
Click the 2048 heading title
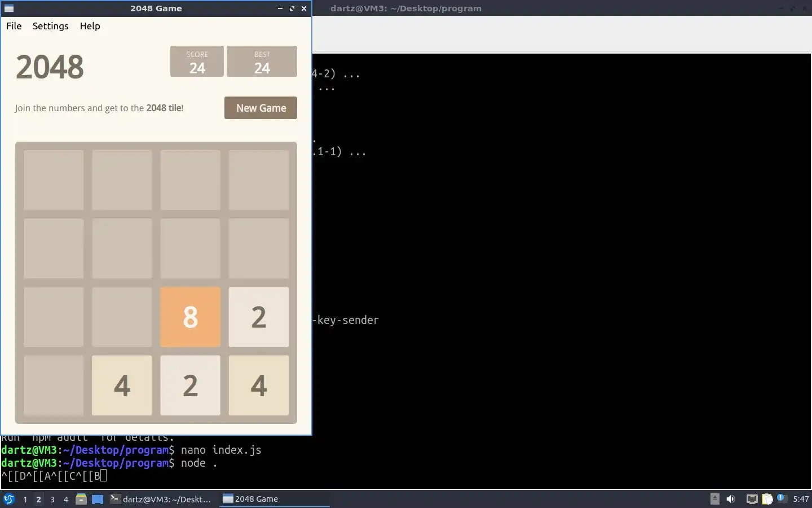click(50, 67)
